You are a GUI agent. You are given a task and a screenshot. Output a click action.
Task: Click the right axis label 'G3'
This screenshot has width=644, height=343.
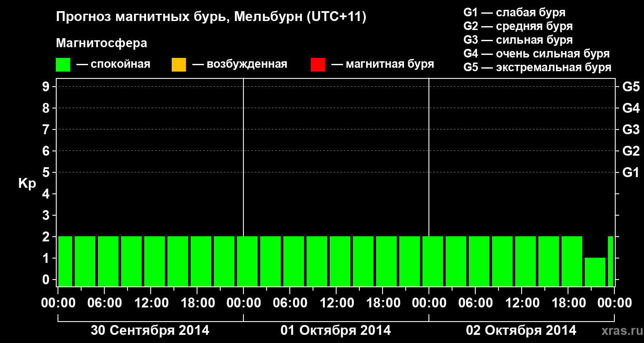631,129
